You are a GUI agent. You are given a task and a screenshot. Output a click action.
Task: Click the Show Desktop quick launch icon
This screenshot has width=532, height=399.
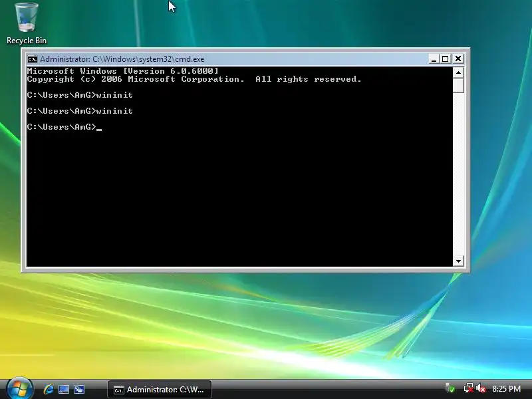tap(64, 389)
